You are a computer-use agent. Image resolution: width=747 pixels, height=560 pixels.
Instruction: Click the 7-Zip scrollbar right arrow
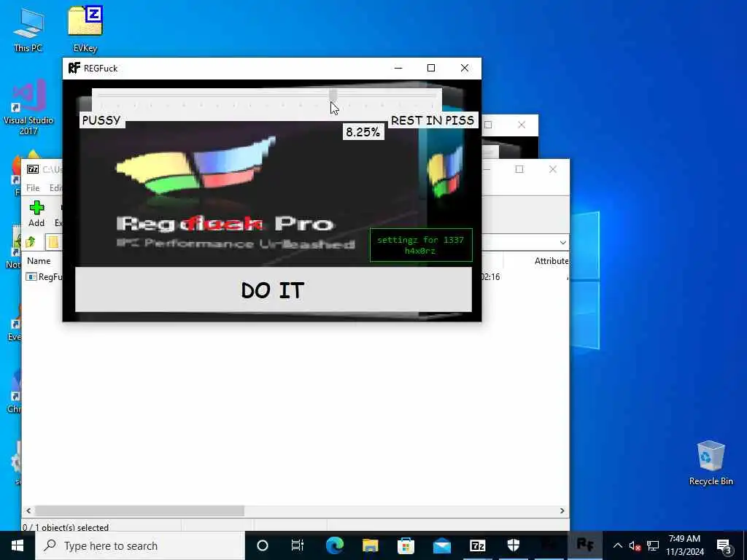click(562, 510)
